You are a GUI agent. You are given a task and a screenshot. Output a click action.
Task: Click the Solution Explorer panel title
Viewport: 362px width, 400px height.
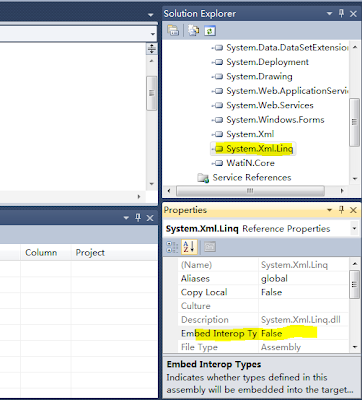200,14
